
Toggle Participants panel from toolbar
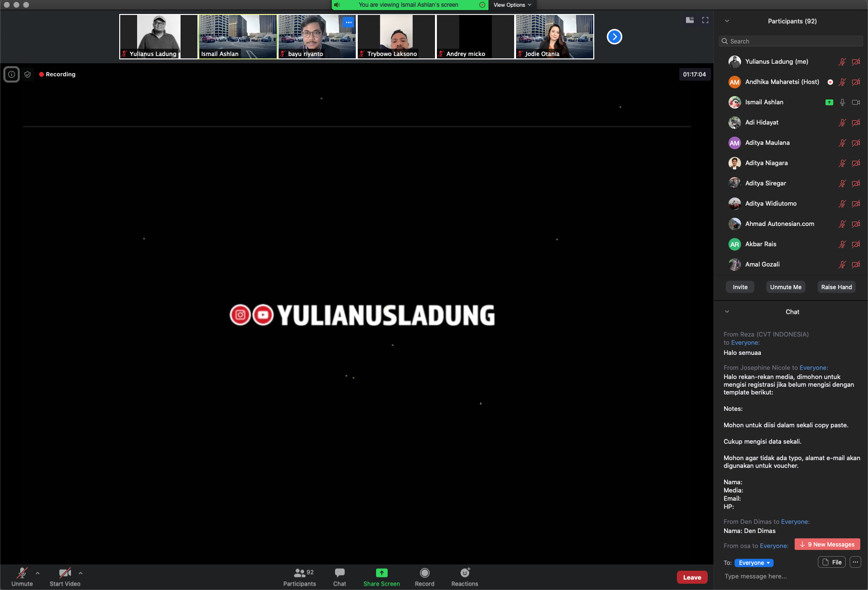click(x=299, y=576)
